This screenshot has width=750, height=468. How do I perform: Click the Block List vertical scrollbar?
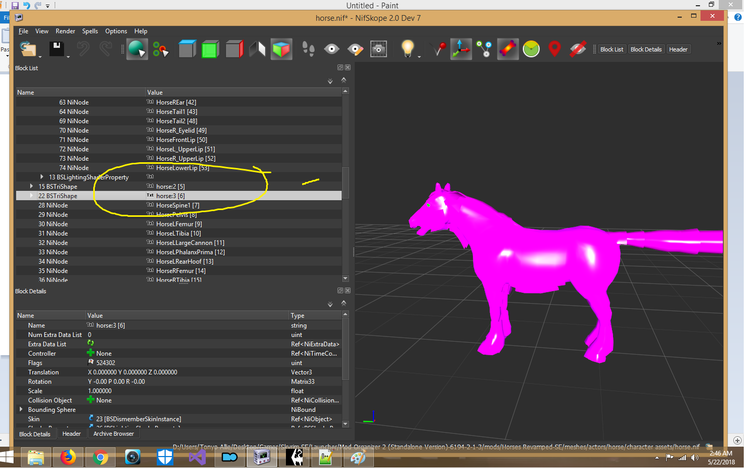point(345,184)
